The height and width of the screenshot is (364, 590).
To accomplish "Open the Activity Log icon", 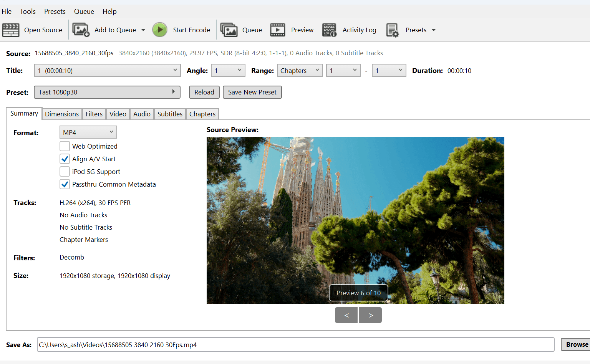I will point(329,30).
